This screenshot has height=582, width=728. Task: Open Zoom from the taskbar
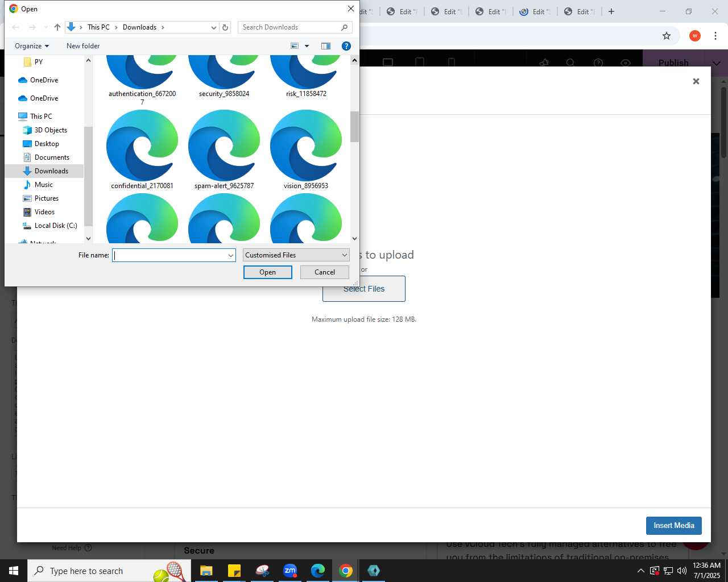coord(290,571)
